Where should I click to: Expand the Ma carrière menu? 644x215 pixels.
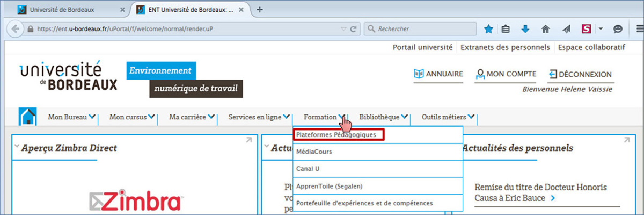click(x=192, y=117)
